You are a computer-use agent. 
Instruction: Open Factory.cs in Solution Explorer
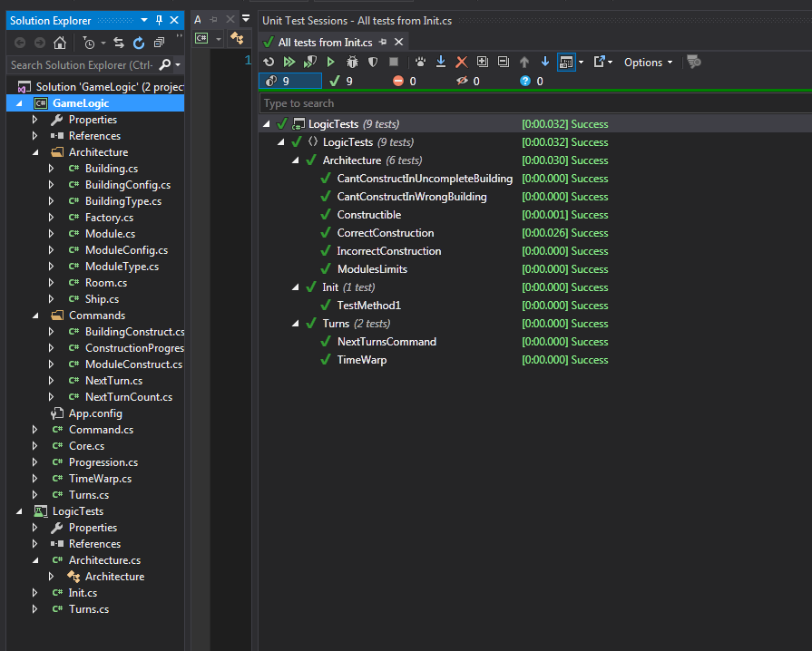click(109, 218)
